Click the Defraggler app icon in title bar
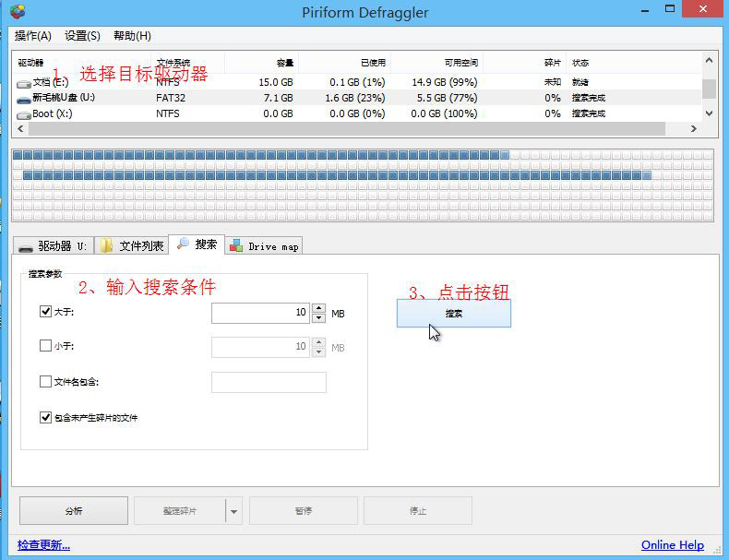729x560 pixels. [x=18, y=12]
